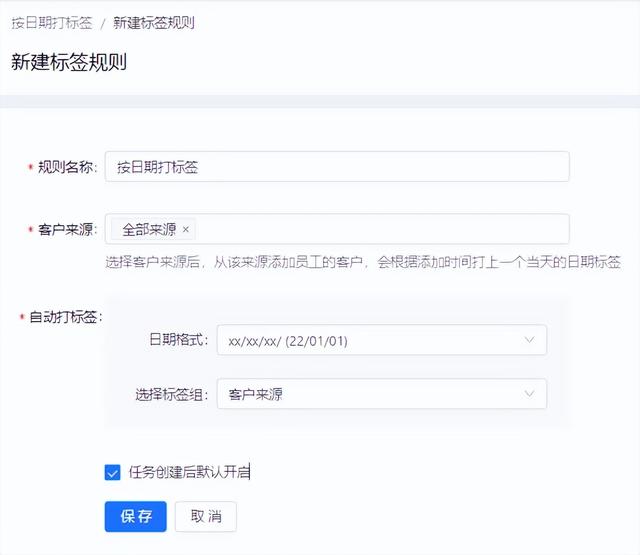Click the 规则名称 field label
Image resolution: width=640 pixels, height=555 pixels.
click(x=66, y=167)
